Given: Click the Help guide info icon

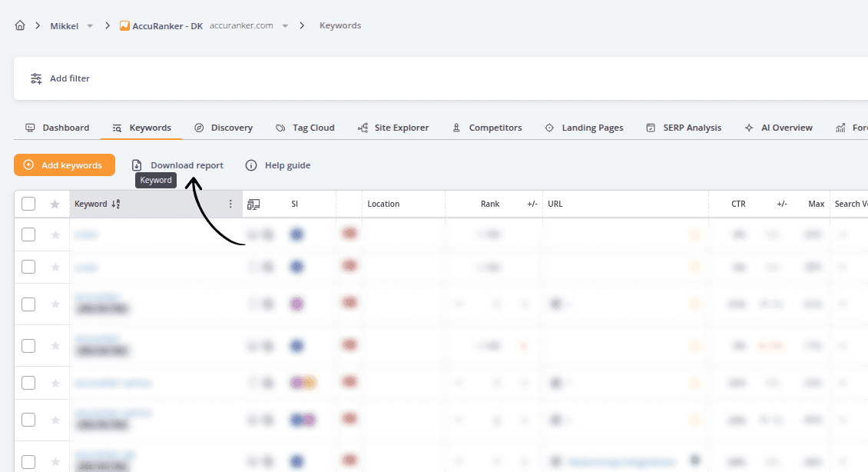Looking at the screenshot, I should pos(251,165).
